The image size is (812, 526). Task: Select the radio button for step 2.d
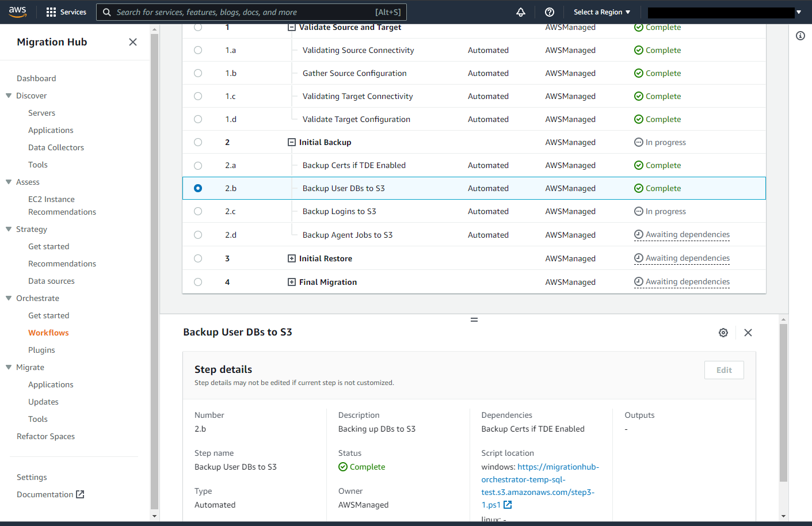(198, 235)
